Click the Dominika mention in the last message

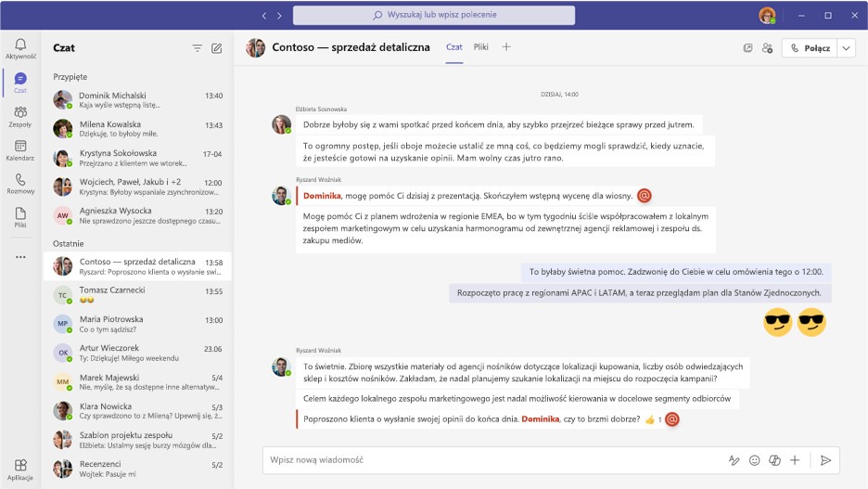click(x=541, y=418)
